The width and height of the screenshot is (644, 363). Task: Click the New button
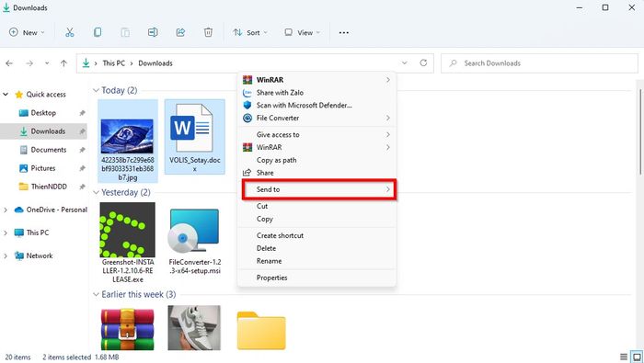[27, 32]
